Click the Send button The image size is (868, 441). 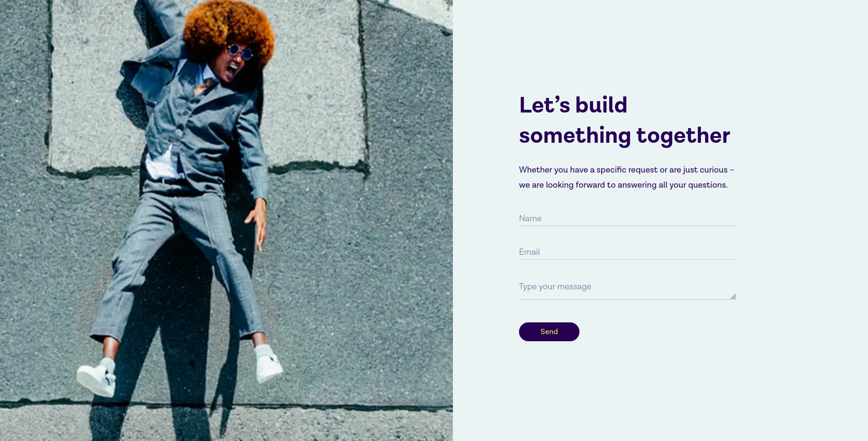point(549,332)
